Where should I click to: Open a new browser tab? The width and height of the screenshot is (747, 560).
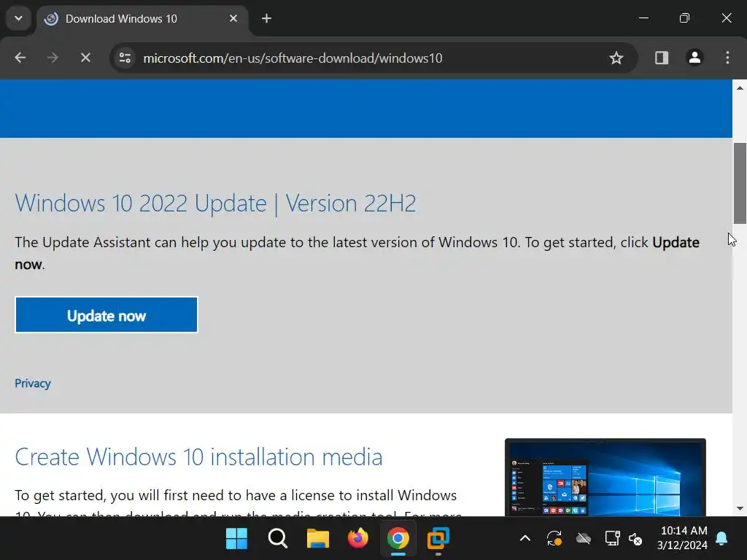pos(266,18)
